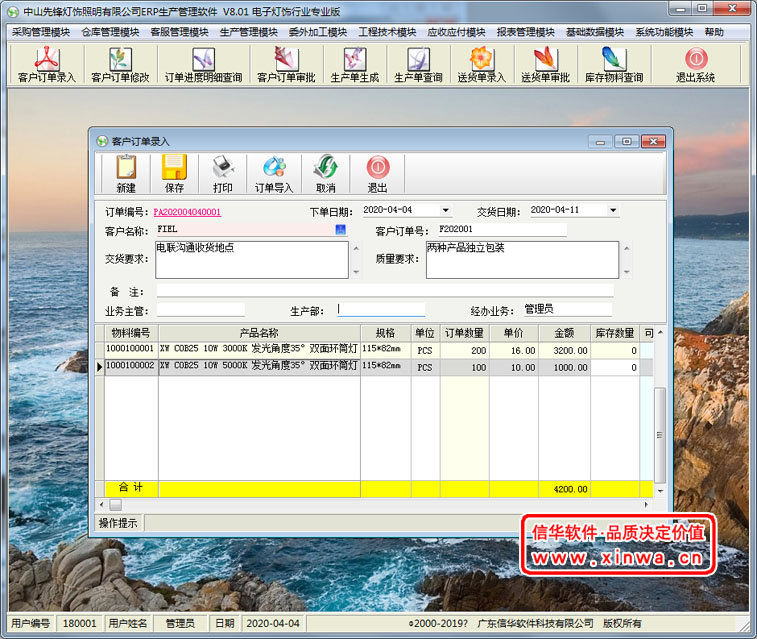Click 订单数量 column header

pos(464,333)
